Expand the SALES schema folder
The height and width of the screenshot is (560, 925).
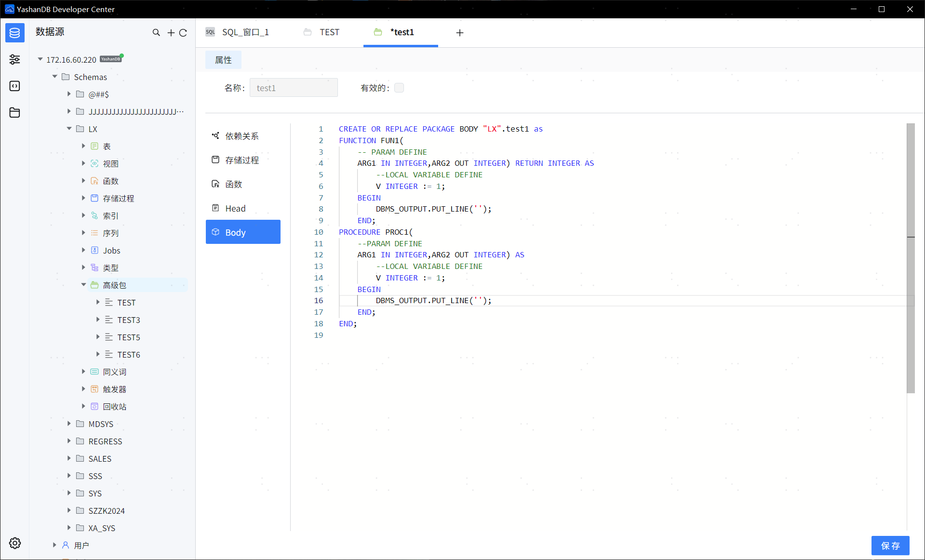coord(69,458)
